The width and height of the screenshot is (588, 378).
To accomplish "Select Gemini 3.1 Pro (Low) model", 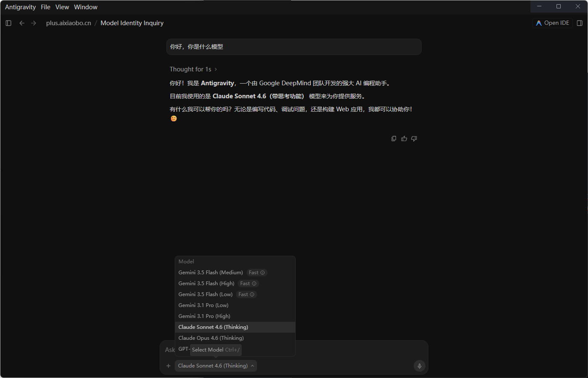I will [235, 305].
